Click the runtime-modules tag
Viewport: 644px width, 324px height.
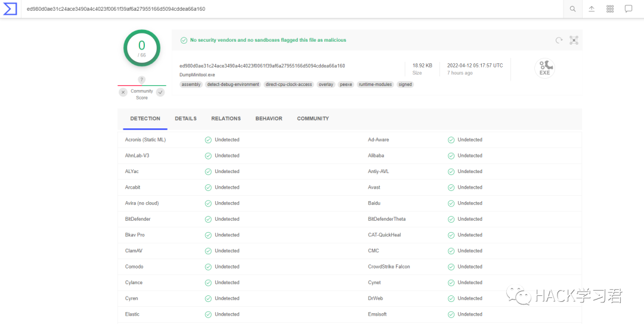(375, 84)
